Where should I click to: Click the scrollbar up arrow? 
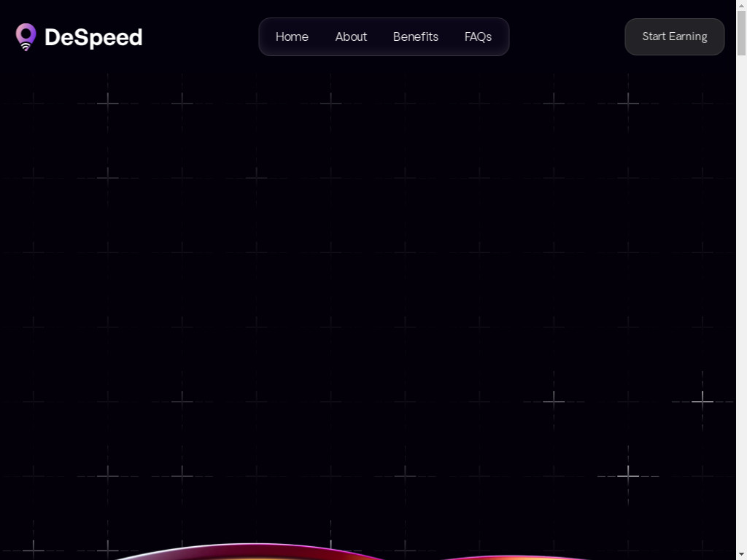(x=741, y=5)
